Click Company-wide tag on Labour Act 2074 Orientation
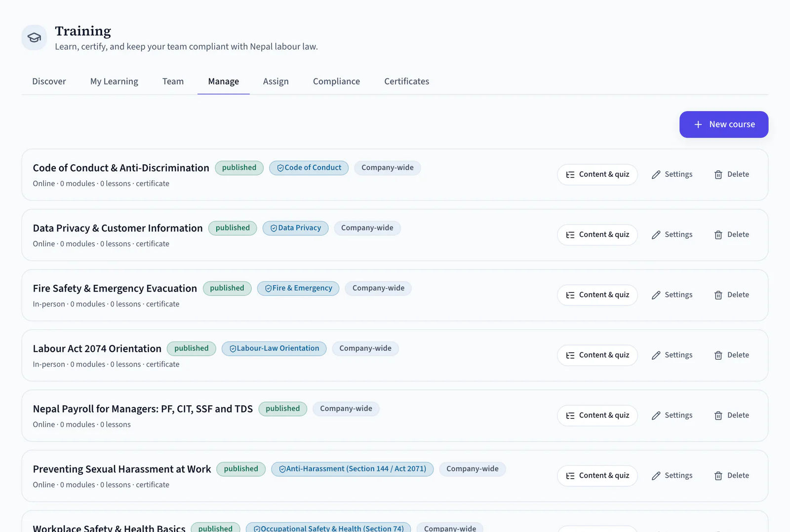The width and height of the screenshot is (790, 532). (x=365, y=348)
